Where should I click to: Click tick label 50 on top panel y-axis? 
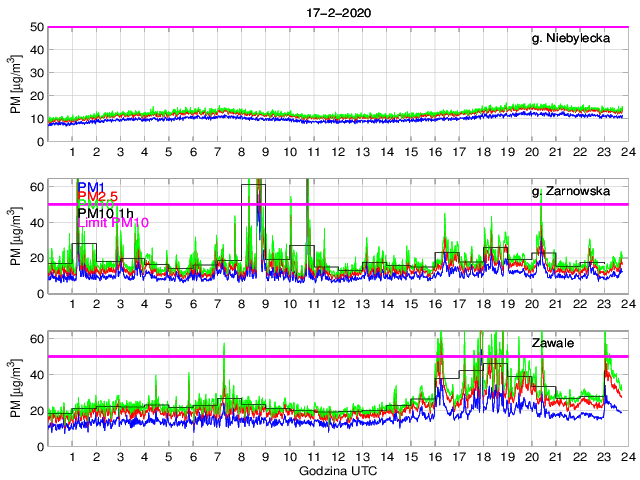tap(36, 27)
